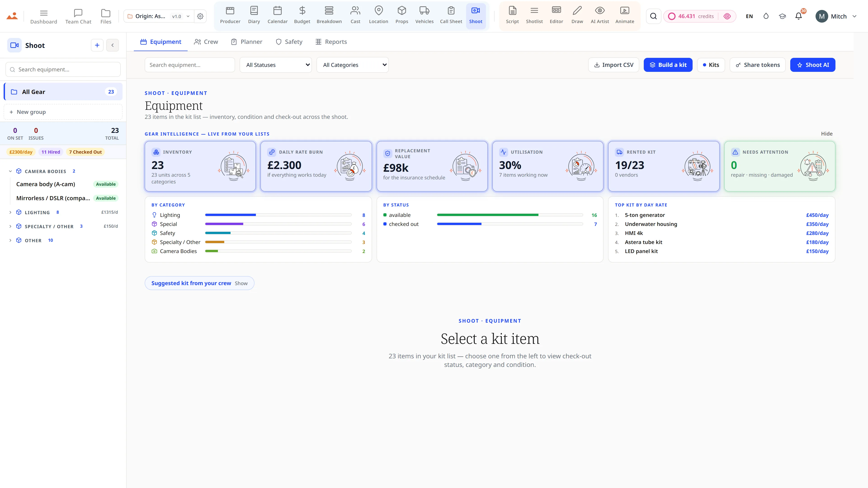Hide the gear intelligence panel
Image resolution: width=868 pixels, height=488 pixels.
[827, 134]
